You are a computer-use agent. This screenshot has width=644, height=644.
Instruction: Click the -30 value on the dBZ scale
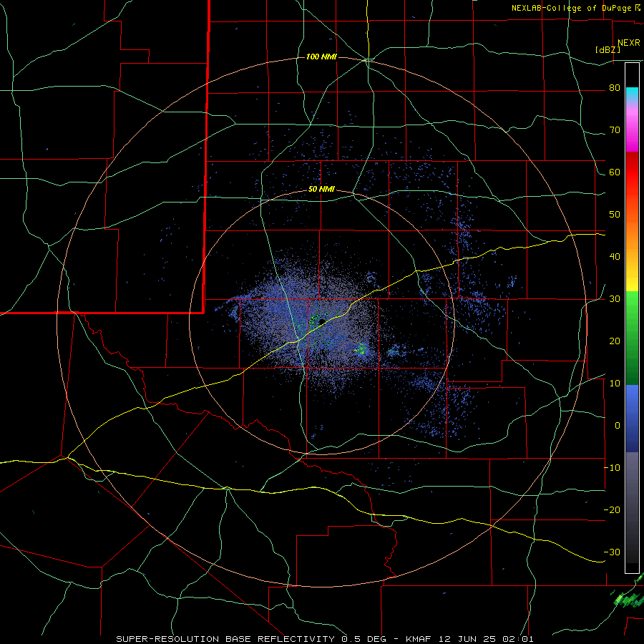(x=612, y=552)
